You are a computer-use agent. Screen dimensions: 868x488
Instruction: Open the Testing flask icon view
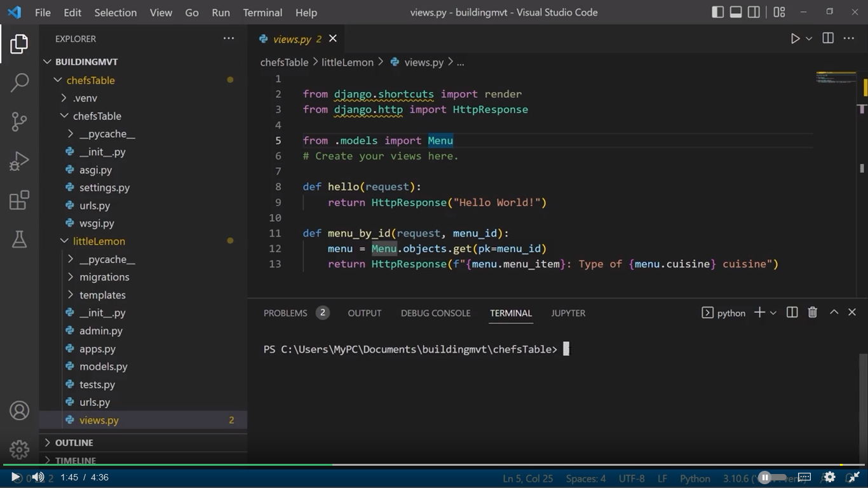click(x=20, y=239)
